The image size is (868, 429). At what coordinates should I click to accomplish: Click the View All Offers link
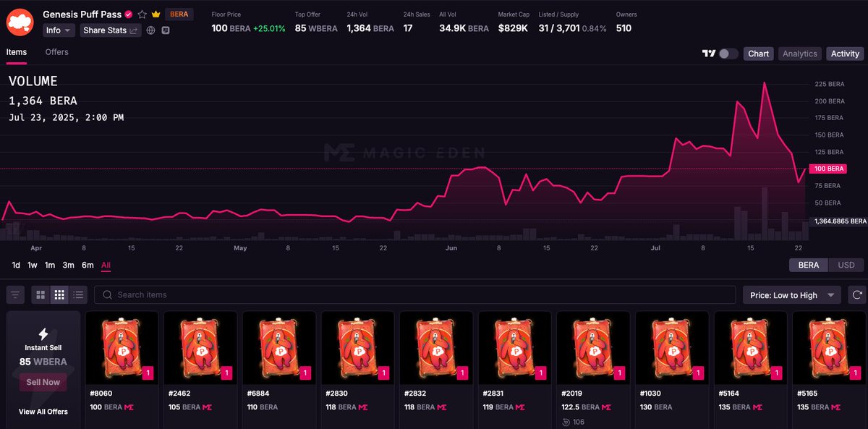[x=43, y=412]
